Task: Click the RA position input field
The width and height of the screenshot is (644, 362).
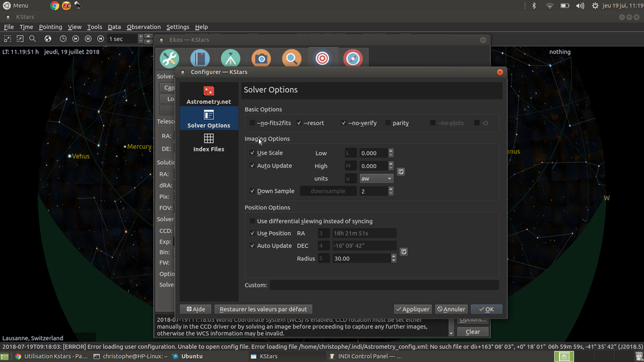Action: [365, 233]
